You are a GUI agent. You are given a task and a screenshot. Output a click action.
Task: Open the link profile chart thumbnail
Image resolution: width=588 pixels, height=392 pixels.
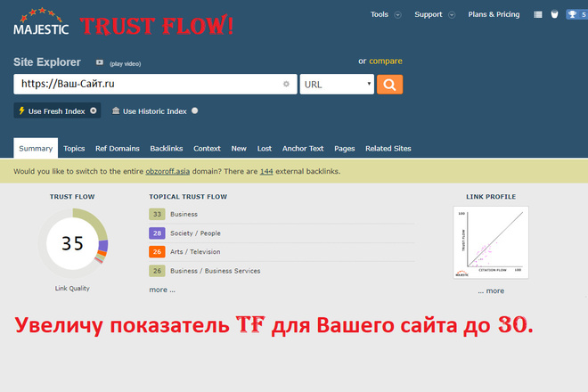click(491, 242)
